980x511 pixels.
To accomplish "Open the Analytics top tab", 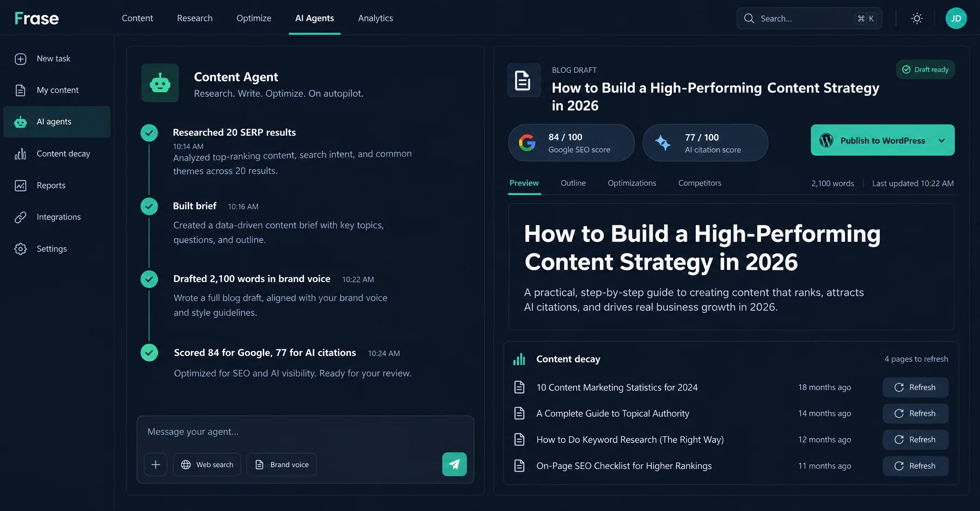I will (x=376, y=18).
